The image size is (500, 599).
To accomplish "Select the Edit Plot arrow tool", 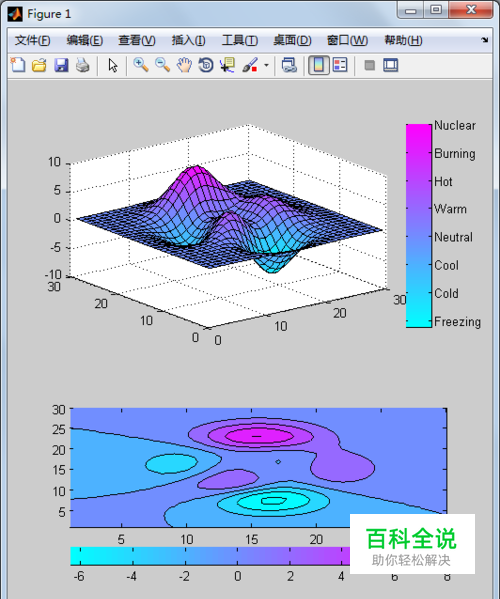I will (x=113, y=65).
